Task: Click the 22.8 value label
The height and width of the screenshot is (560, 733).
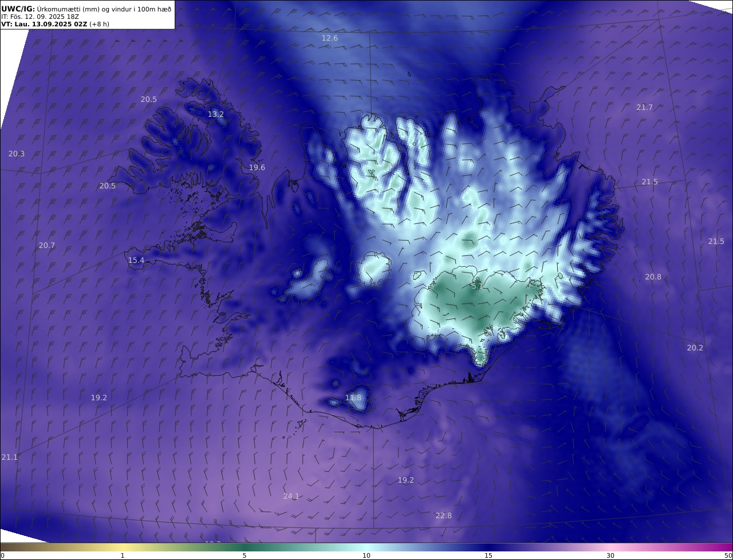Action: pos(443,516)
